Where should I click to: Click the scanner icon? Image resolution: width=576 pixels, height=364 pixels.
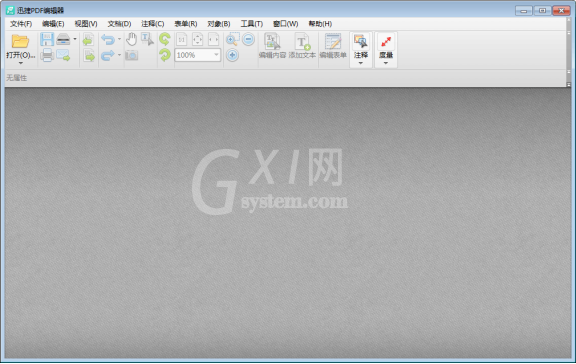coord(63,39)
